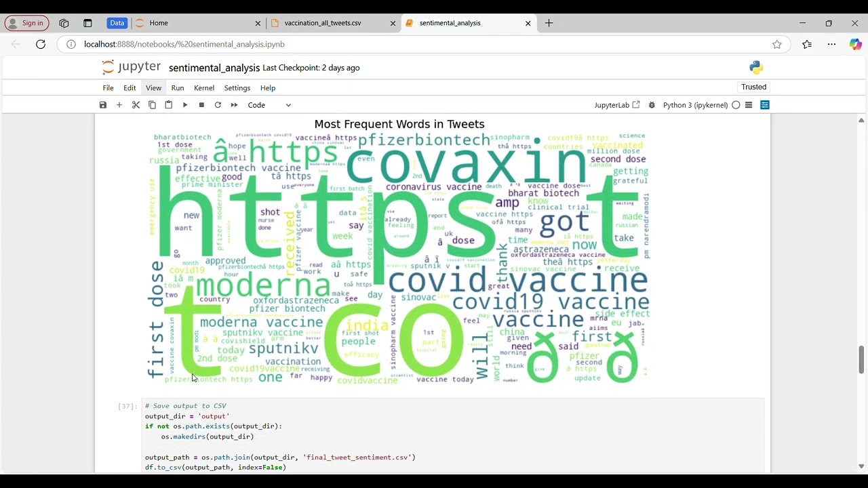The image size is (868, 488).
Task: Open the Edit menu
Action: 130,88
